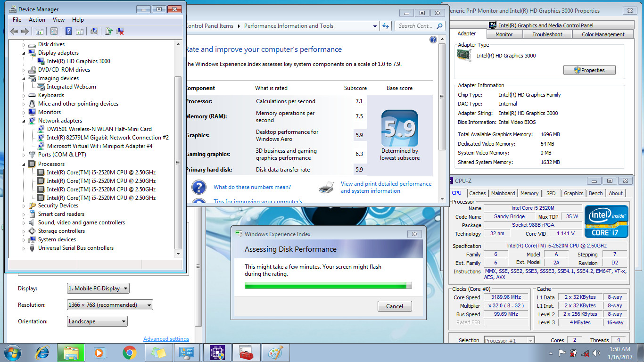Collapse the Processors tree node
The width and height of the screenshot is (644, 362).
(24, 164)
